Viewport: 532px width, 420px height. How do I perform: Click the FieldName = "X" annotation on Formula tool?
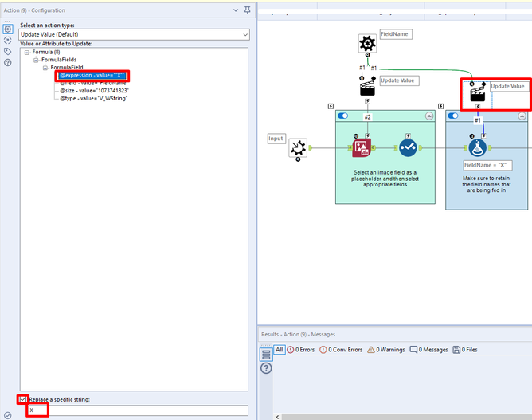click(488, 165)
